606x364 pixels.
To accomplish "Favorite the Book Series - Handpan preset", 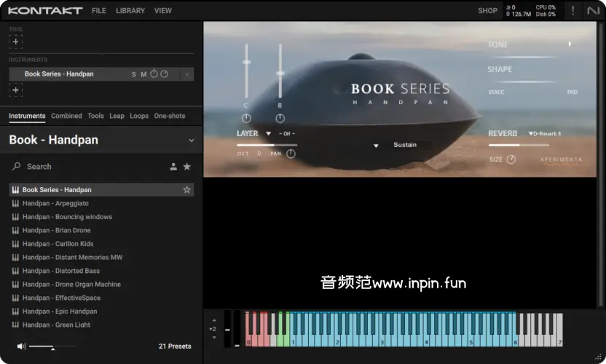I will tap(187, 190).
